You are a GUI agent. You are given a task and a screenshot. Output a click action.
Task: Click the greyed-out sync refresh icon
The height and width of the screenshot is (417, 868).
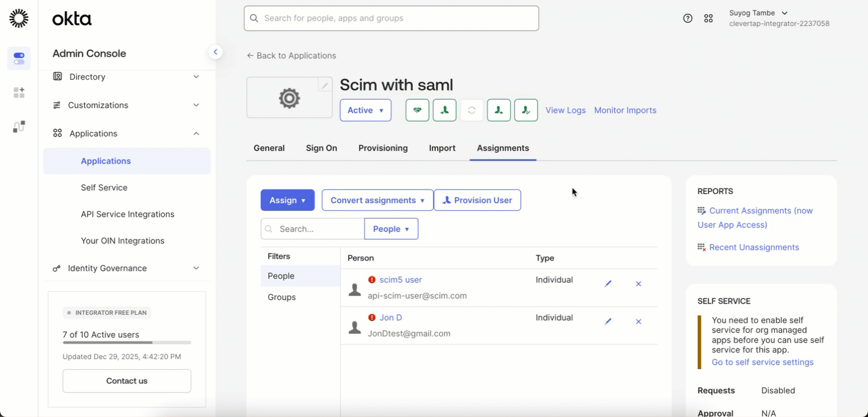(472, 110)
